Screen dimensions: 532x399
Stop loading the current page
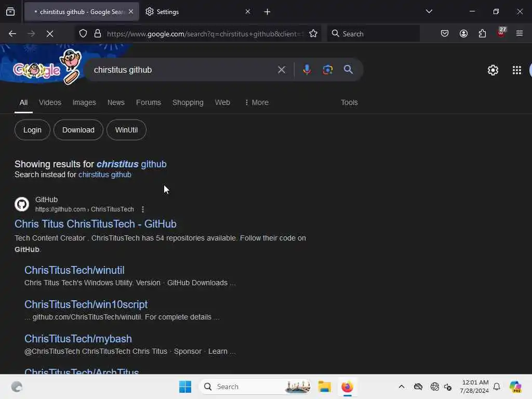49,34
